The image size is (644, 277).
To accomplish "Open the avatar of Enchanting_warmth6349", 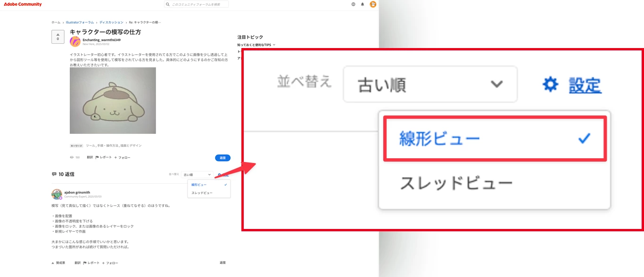I will [x=75, y=41].
